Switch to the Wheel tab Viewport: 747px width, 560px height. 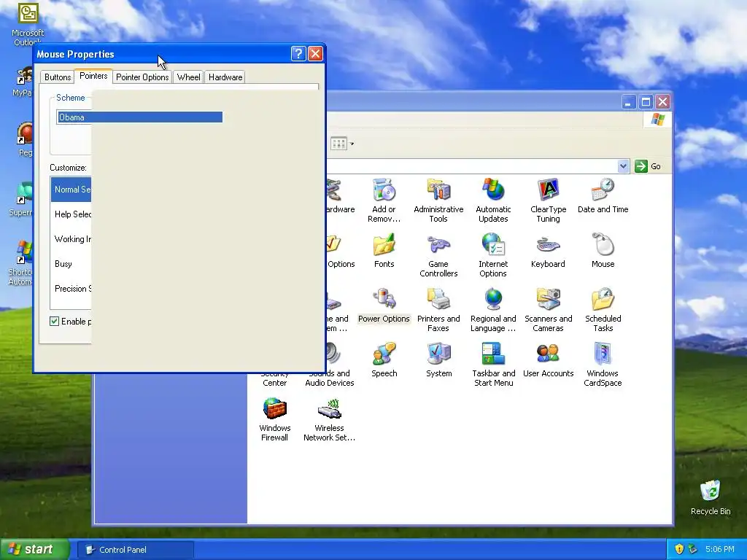pyautogui.click(x=189, y=77)
